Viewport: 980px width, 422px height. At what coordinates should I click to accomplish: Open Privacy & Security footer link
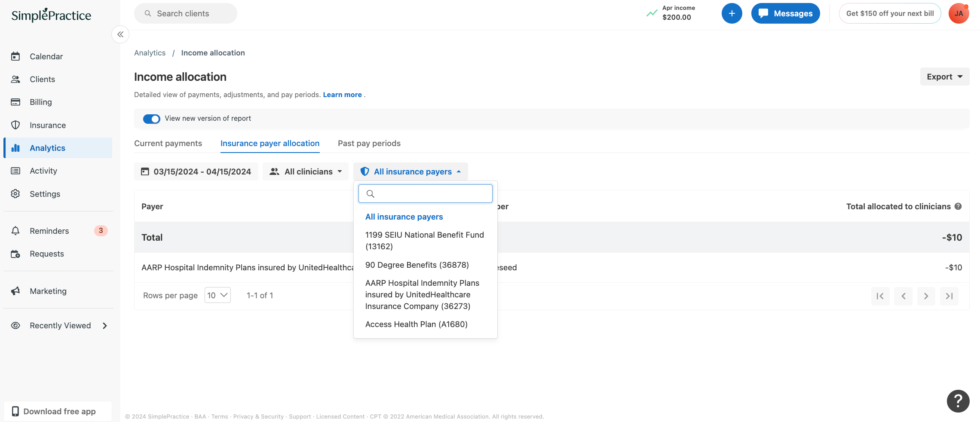coord(258,416)
